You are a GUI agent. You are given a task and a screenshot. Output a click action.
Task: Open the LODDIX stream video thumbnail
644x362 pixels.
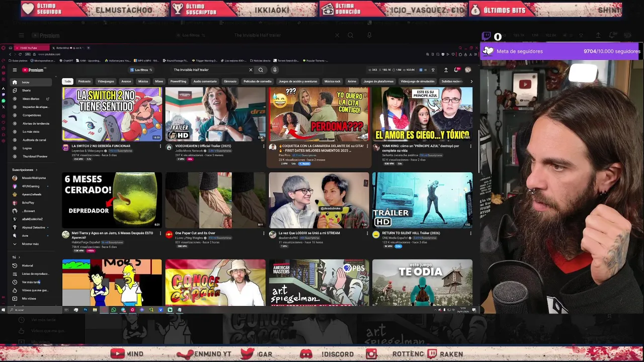coord(318,200)
